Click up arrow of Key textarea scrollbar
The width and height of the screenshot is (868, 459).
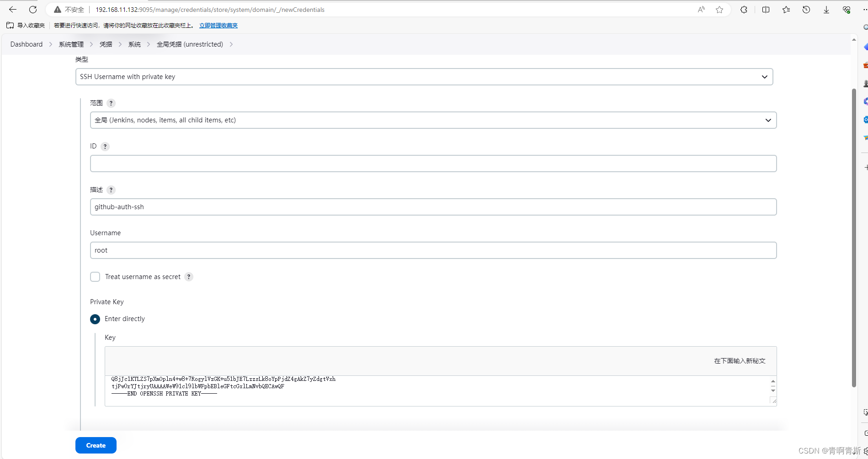773,381
